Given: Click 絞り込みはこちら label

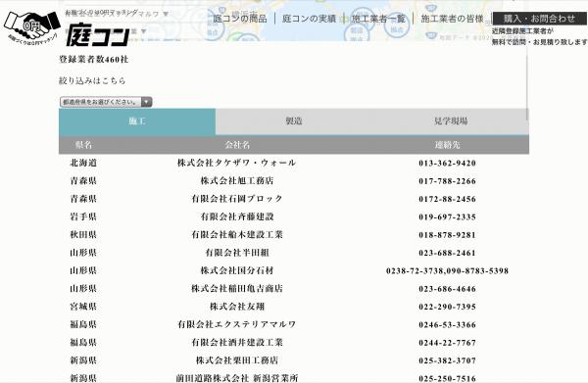Looking at the screenshot, I should point(92,80).
